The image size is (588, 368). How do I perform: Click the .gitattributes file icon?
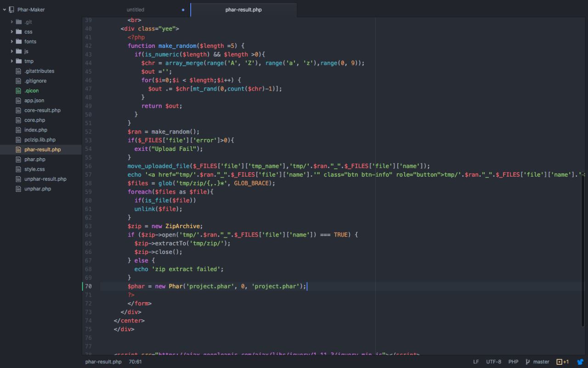pos(19,71)
